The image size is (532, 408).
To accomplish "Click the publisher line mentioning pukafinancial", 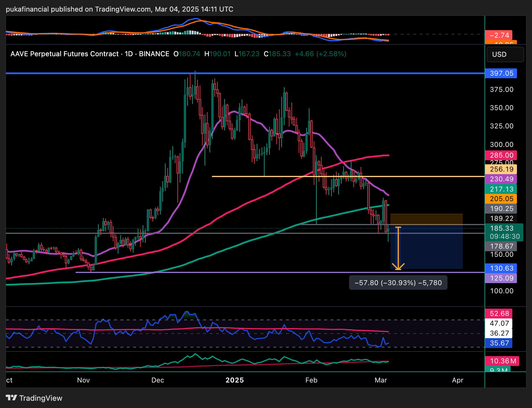I will point(120,9).
